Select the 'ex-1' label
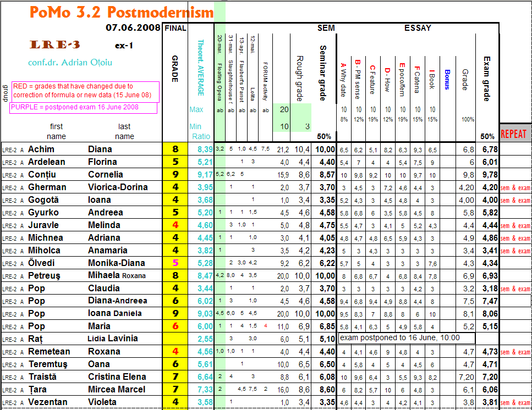The image size is (532, 410). tap(124, 46)
